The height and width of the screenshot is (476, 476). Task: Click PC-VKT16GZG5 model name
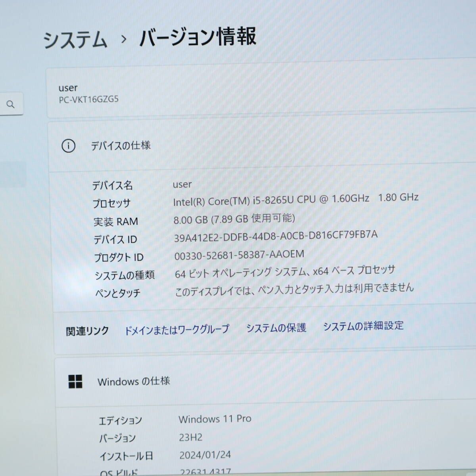(x=89, y=100)
